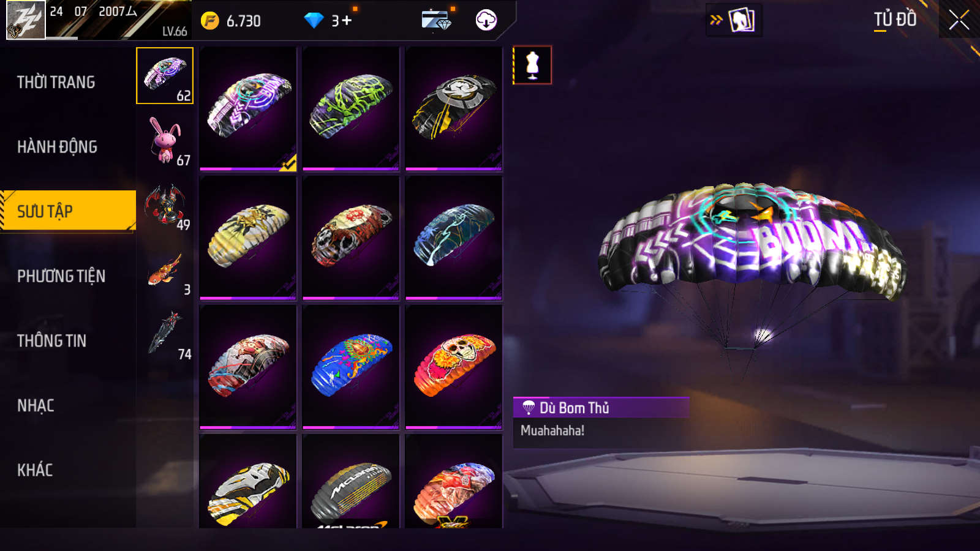Click the mannequin preview icon
Viewport: 980px width, 551px height.
coord(532,65)
